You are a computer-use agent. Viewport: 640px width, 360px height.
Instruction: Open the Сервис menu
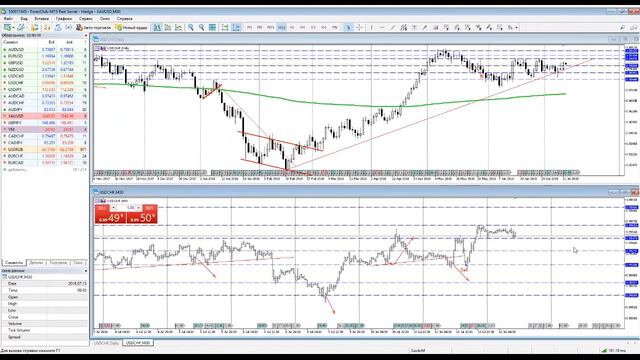[x=86, y=18]
